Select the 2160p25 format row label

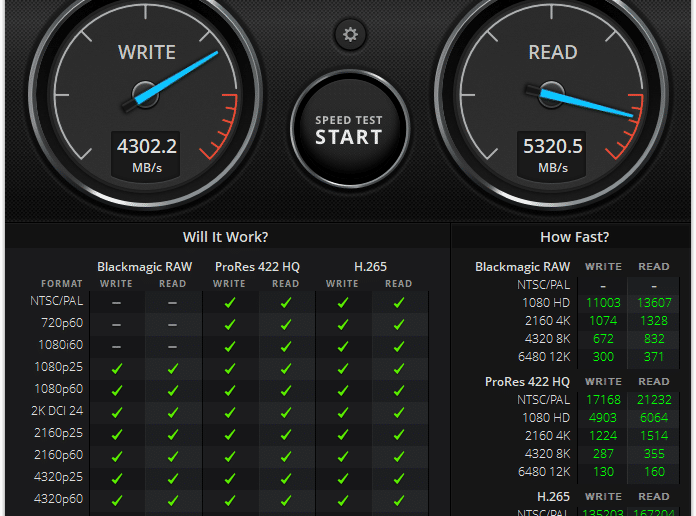[x=59, y=433]
